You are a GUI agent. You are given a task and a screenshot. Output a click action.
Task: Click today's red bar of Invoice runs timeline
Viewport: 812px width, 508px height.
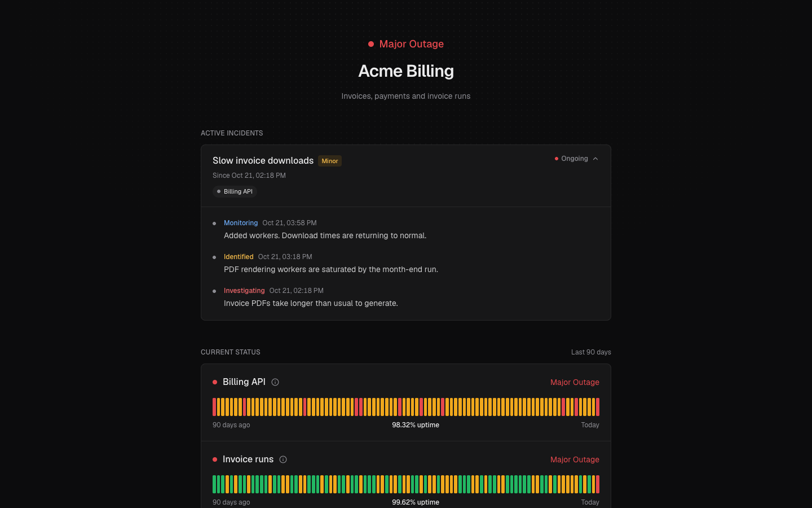[x=598, y=484]
